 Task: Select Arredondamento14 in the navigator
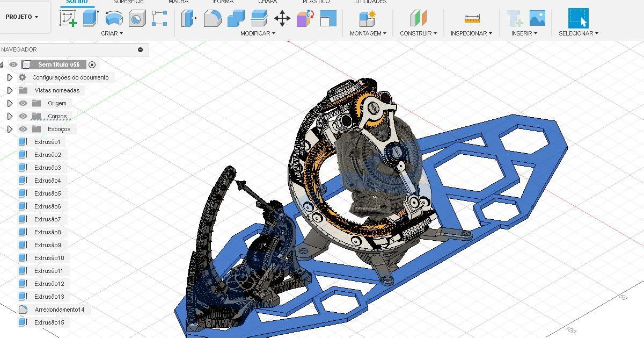59,310
